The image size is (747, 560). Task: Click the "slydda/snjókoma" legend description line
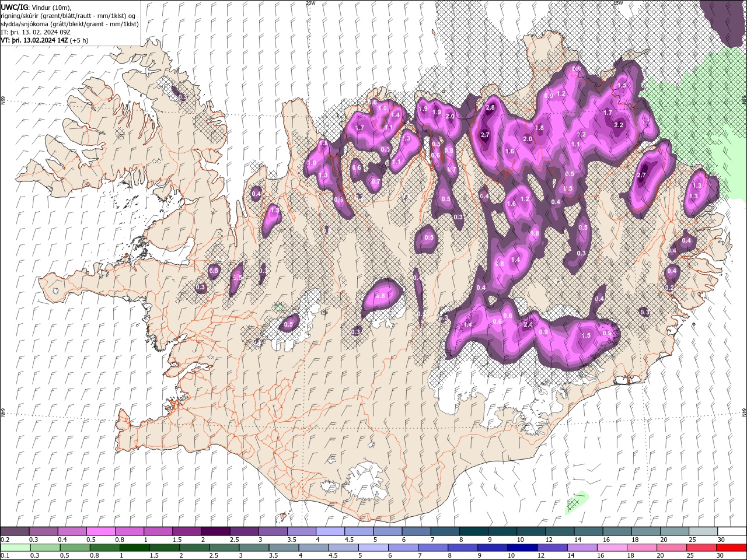coord(69,24)
